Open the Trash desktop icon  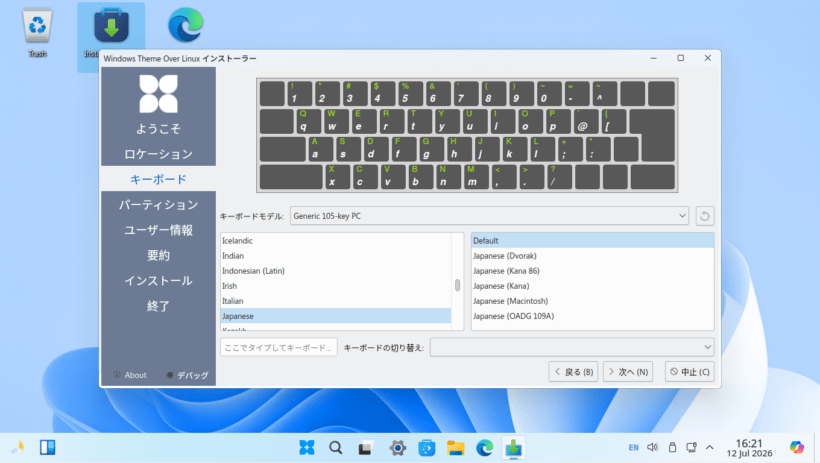click(37, 32)
